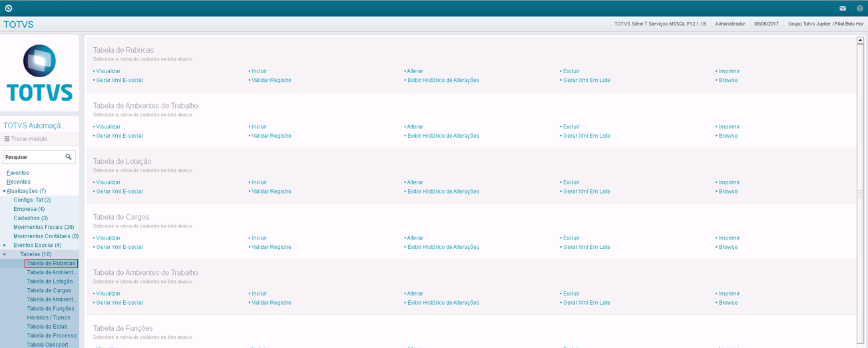
Task: Click Alterar under Tabela de Cargos
Action: [x=415, y=238]
